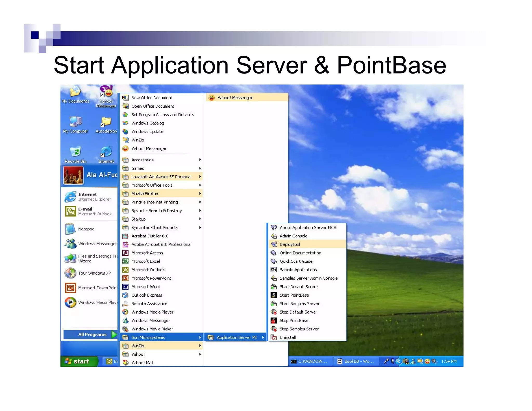Expand the Yahoo! folder submenu
Image resolution: width=532 pixels, height=411 pixels.
(x=161, y=354)
